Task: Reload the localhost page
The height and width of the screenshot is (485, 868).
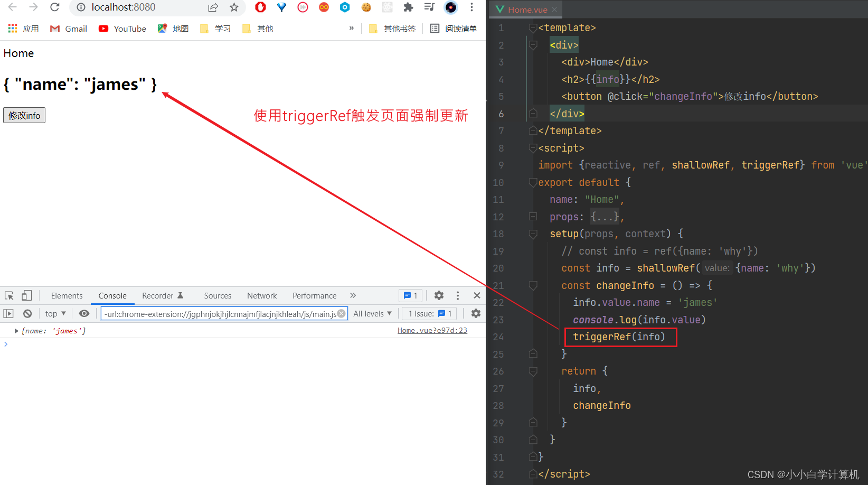Action: (54, 7)
